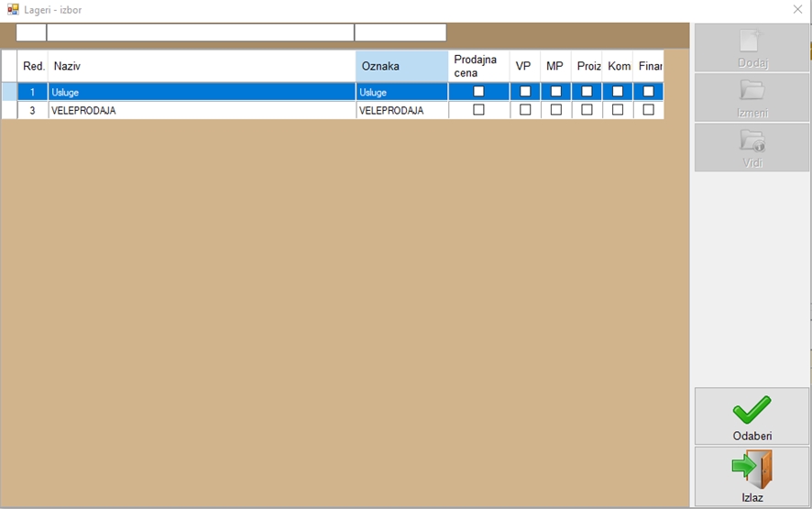Tick Kom checkbox in VELEPRODAJA row
The image size is (812, 509).
click(x=618, y=110)
